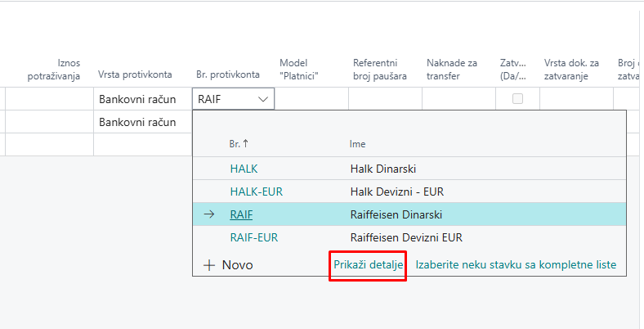Click the Vrsta dok. za zatvaranje cell
644x329 pixels.
point(575,99)
